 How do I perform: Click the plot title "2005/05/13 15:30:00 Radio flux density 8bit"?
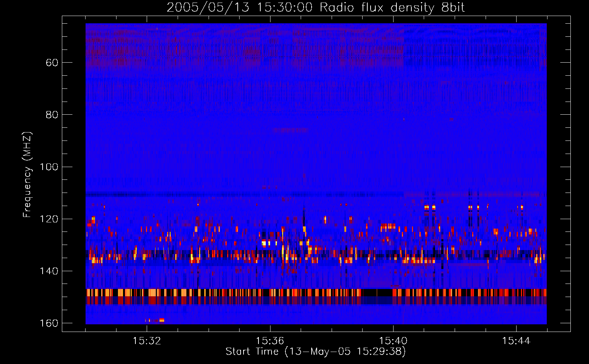pyautogui.click(x=316, y=8)
